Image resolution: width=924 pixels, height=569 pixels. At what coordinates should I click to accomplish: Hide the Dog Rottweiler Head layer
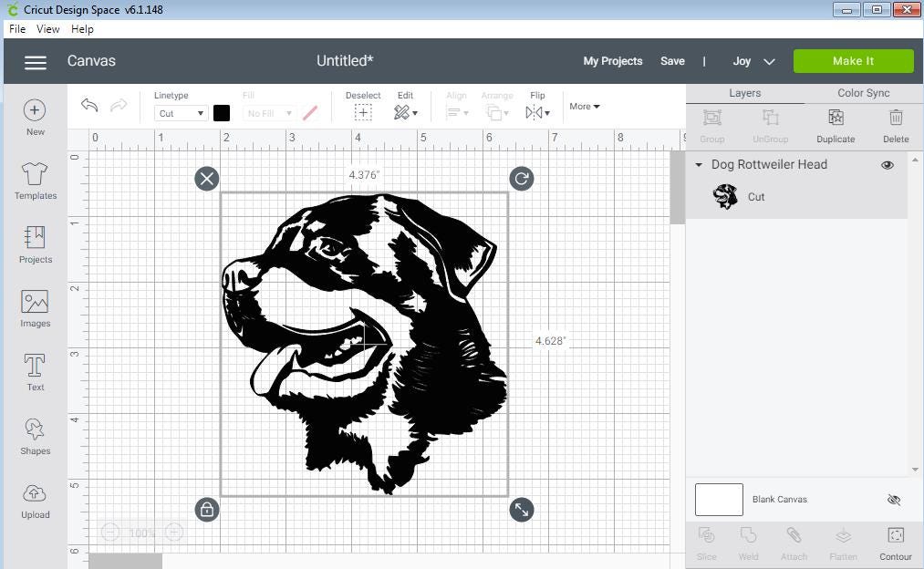tap(888, 165)
